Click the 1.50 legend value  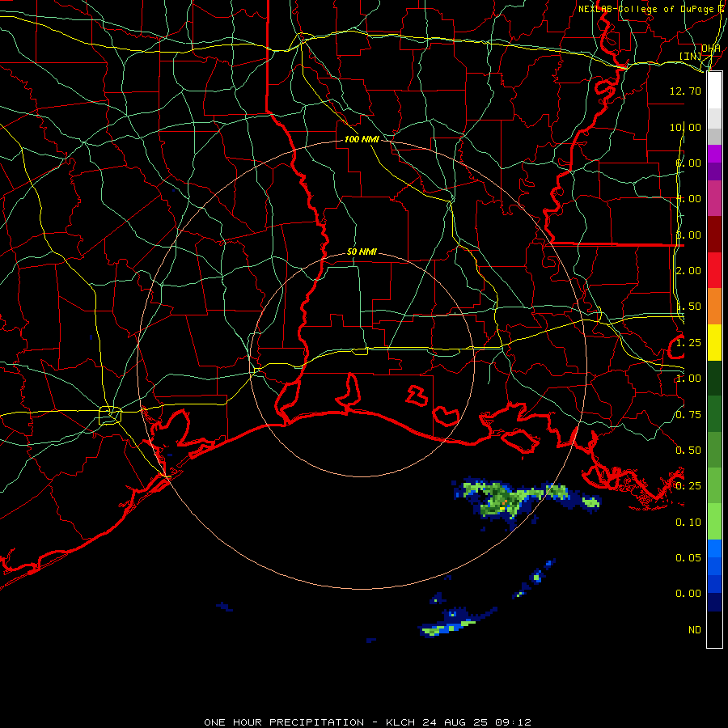click(x=688, y=307)
